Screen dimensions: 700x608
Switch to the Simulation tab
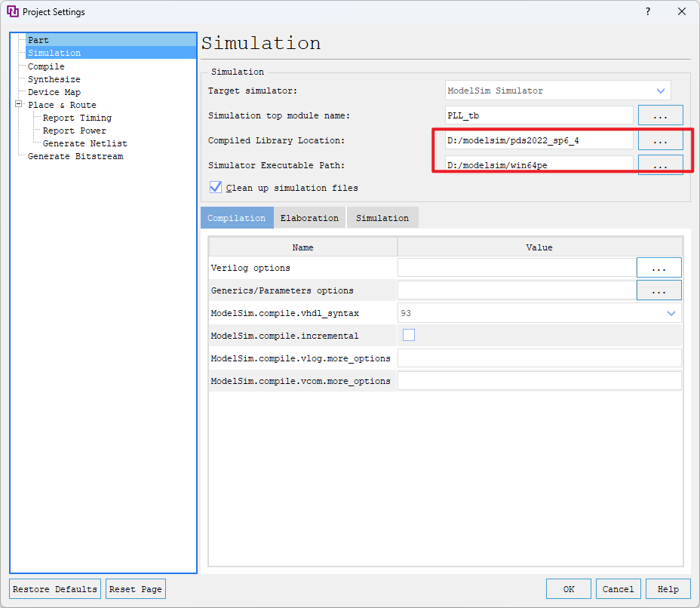pyautogui.click(x=382, y=217)
